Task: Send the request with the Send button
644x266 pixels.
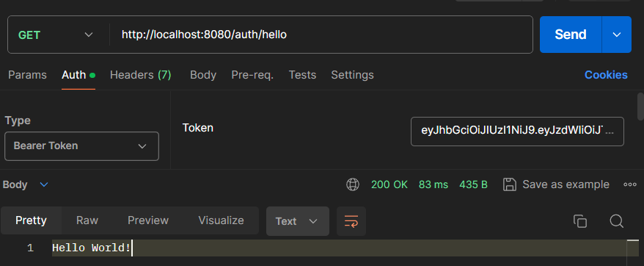Action: (x=571, y=35)
